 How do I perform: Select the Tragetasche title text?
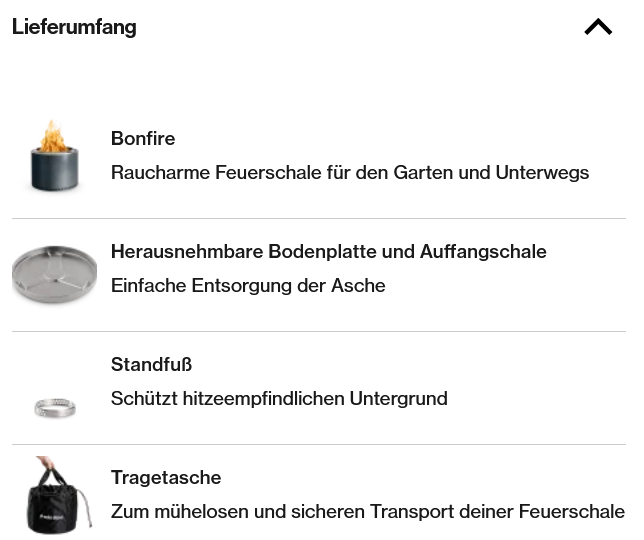pyautogui.click(x=166, y=477)
